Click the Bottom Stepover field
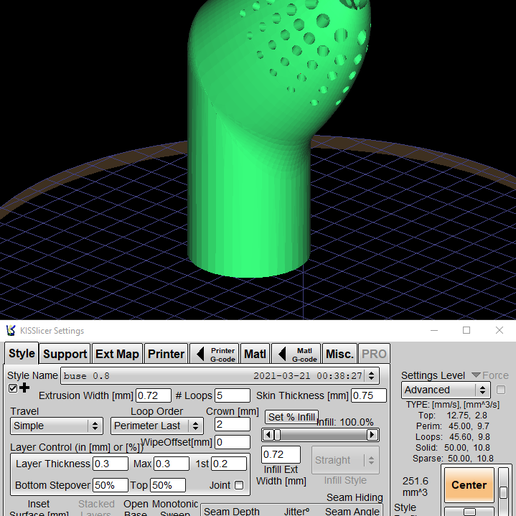The width and height of the screenshot is (516, 516). tap(110, 485)
